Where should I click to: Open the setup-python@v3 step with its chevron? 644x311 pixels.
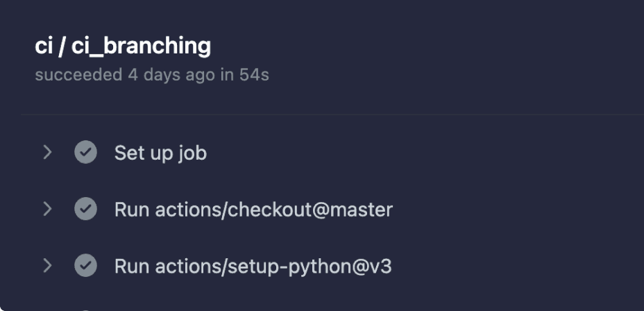[x=48, y=266]
